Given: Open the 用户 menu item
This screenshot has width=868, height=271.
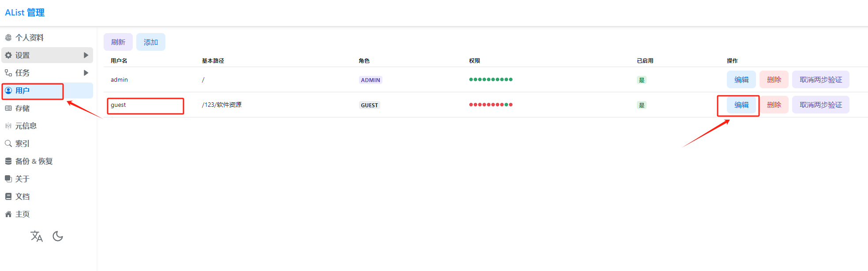Looking at the screenshot, I should pyautogui.click(x=22, y=90).
